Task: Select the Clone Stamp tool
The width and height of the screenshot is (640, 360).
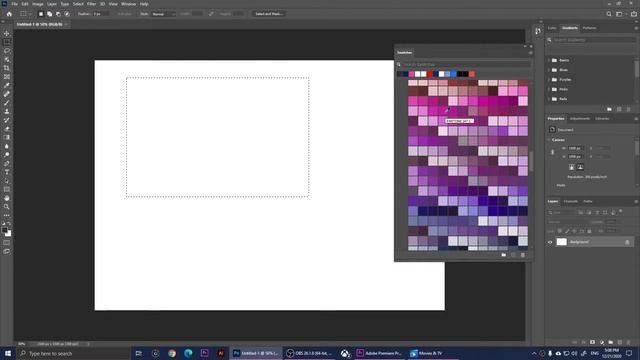Action: (7, 111)
